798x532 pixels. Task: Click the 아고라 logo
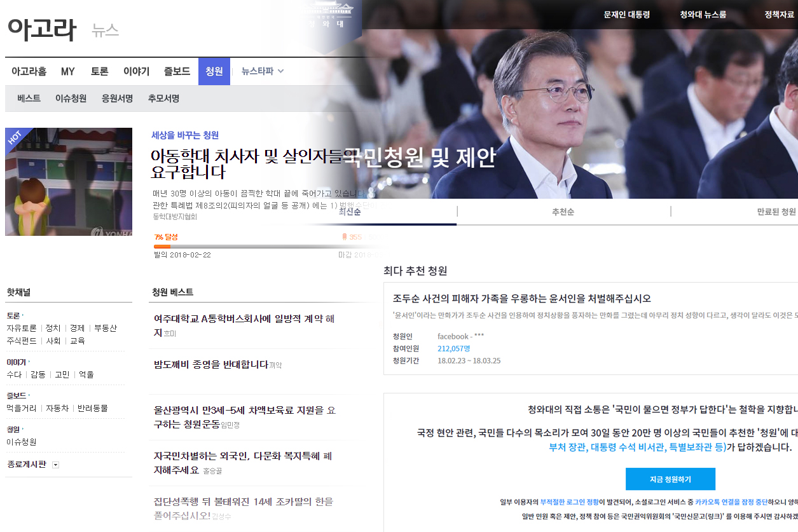point(42,29)
